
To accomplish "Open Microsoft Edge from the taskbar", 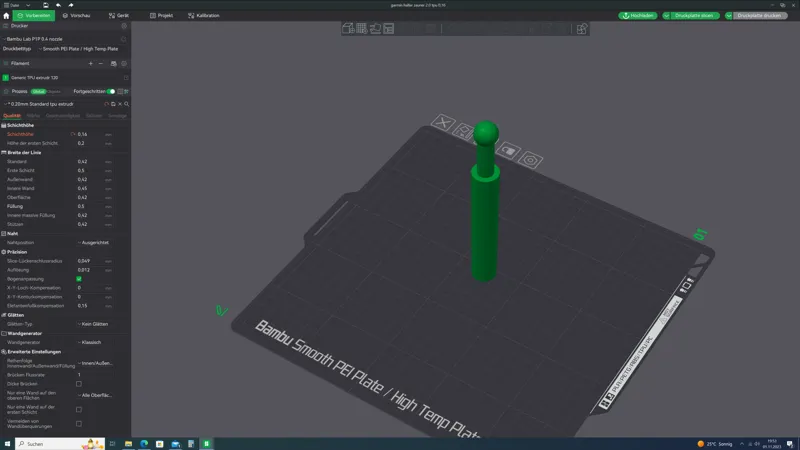I will pyautogui.click(x=144, y=444).
